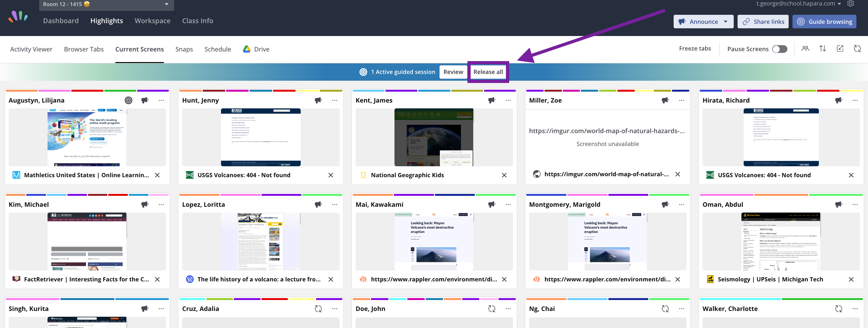The width and height of the screenshot is (868, 328).
Task: Open more options on Kent, James card
Action: pyautogui.click(x=508, y=100)
